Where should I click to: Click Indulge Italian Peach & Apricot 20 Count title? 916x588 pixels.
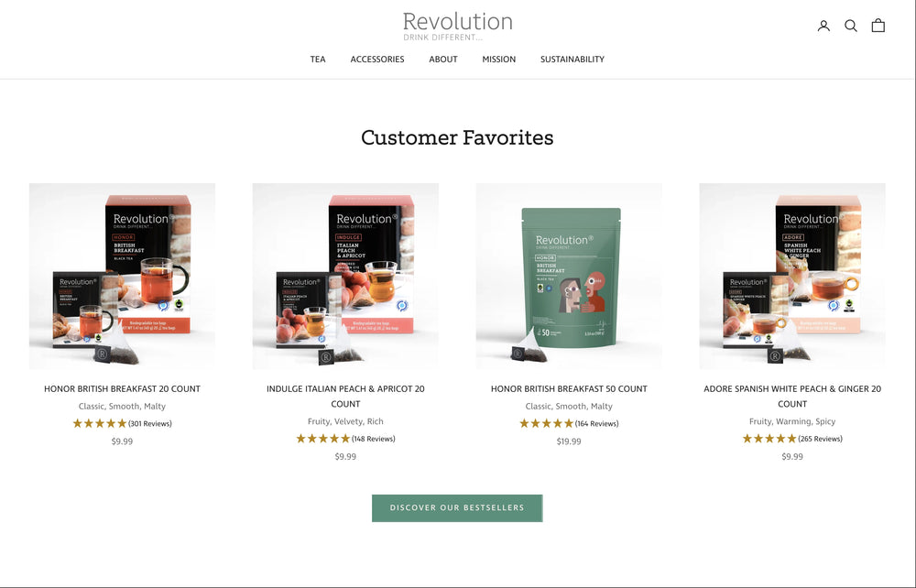pyautogui.click(x=345, y=397)
